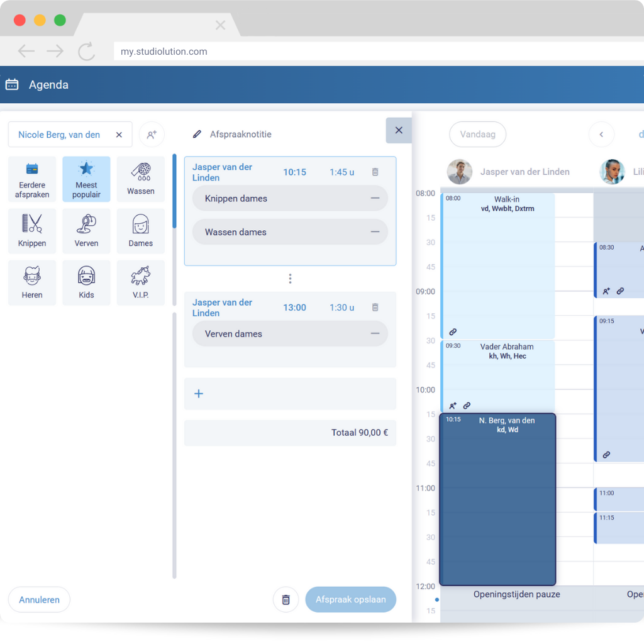Select the Wassen dames service row
This screenshot has height=644, width=644.
pos(290,231)
